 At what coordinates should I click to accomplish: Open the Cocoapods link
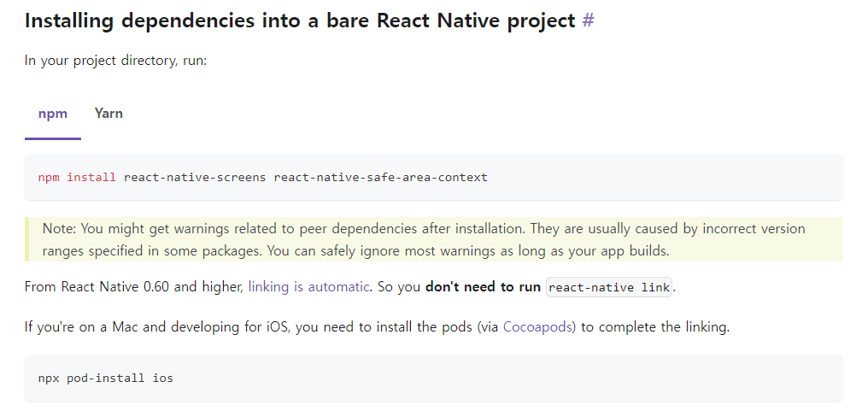pos(539,326)
